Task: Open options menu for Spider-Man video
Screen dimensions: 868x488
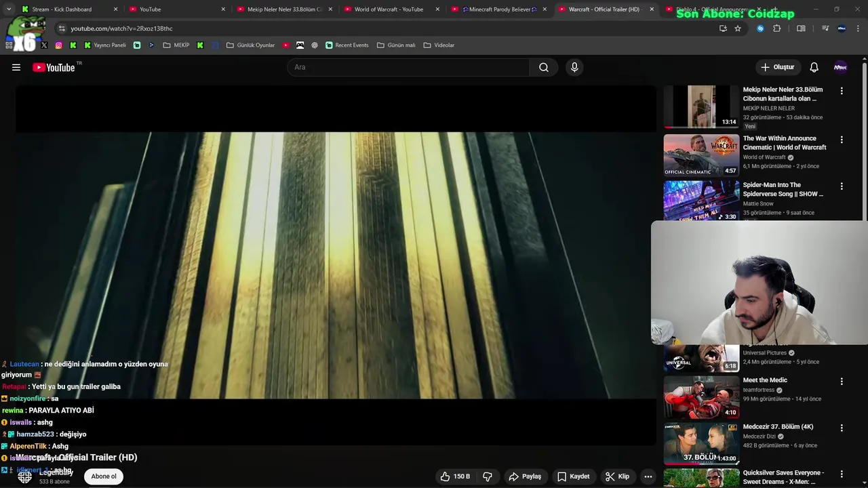Action: [842, 186]
